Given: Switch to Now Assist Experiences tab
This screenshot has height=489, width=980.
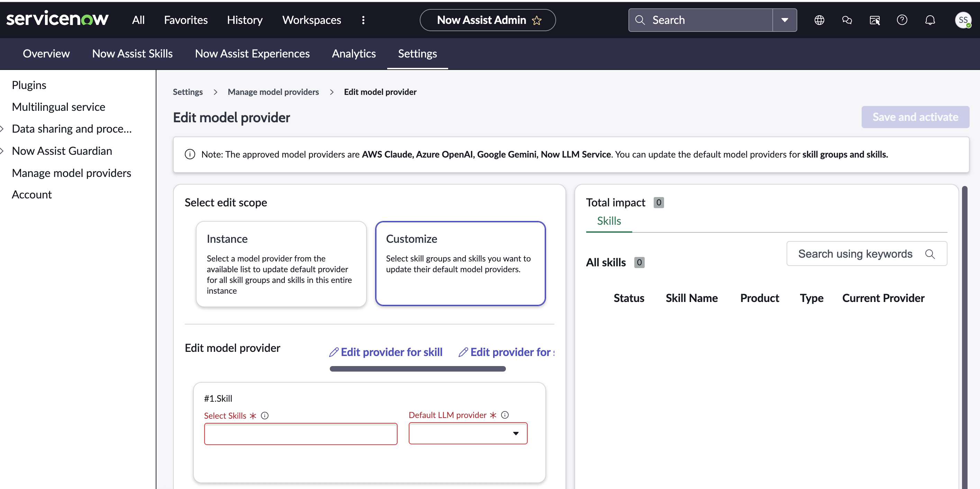Looking at the screenshot, I should [x=252, y=54].
